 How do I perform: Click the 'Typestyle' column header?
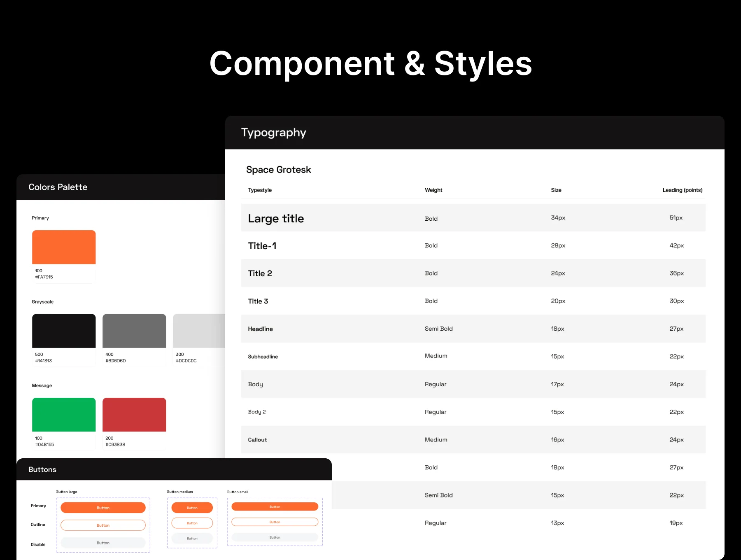tap(260, 190)
